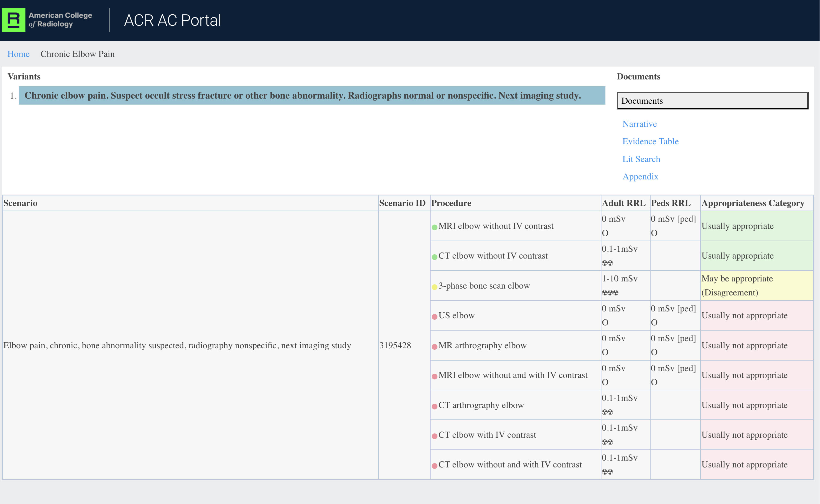The height and width of the screenshot is (504, 820).
Task: Click CT elbow without and with IV contrast text
Action: click(x=510, y=465)
